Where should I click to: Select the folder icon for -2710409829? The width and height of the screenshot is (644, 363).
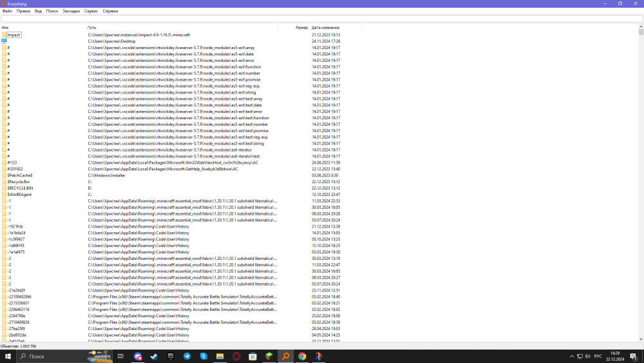click(4, 322)
